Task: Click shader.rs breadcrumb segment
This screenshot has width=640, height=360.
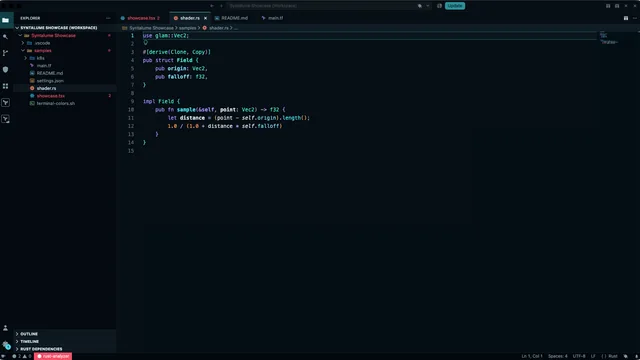Action: [218, 28]
